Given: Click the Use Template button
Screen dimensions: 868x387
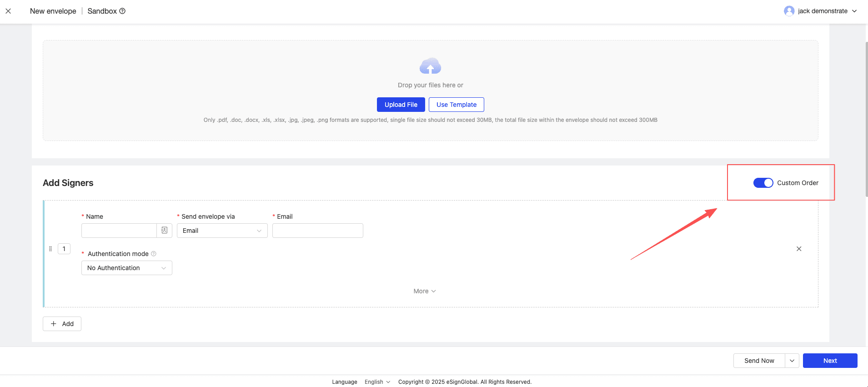Looking at the screenshot, I should (x=456, y=105).
